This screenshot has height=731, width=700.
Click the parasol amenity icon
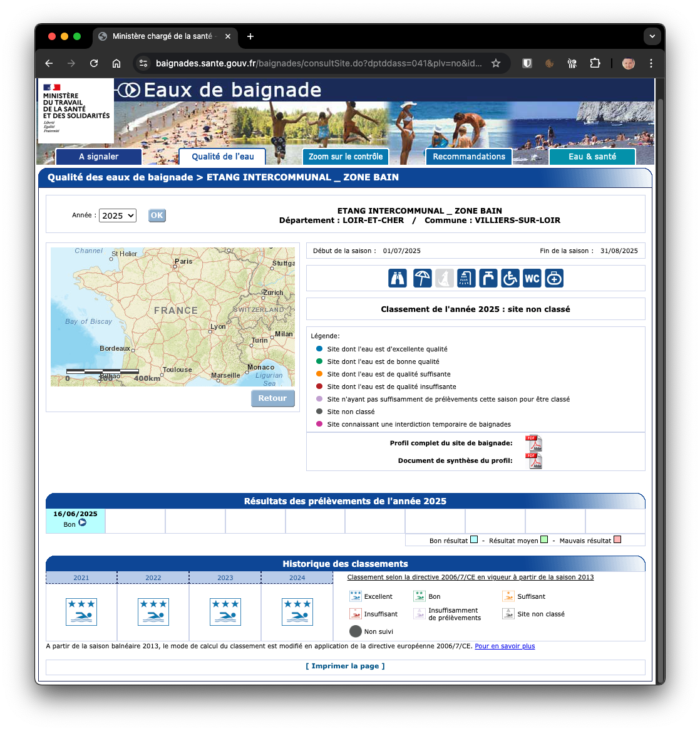point(422,278)
